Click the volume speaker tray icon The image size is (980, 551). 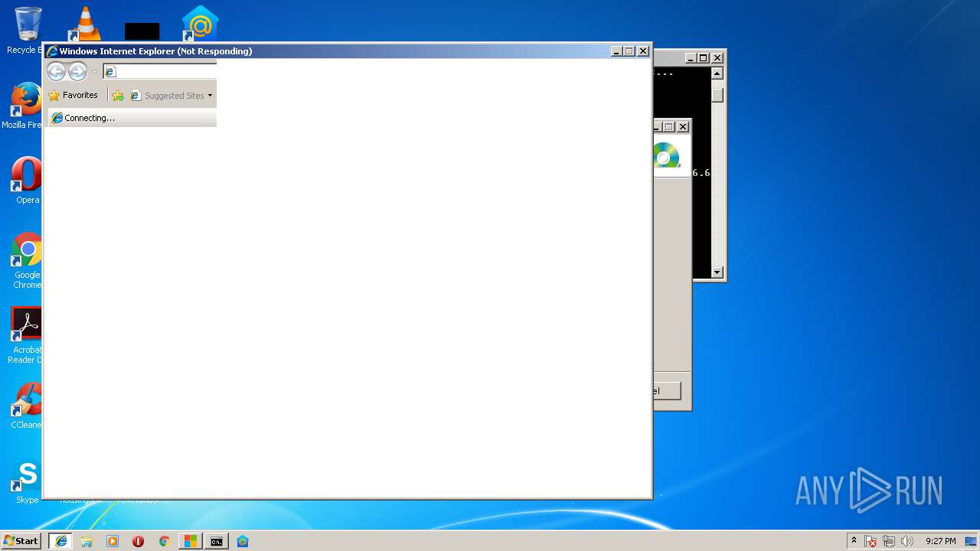pos(907,541)
